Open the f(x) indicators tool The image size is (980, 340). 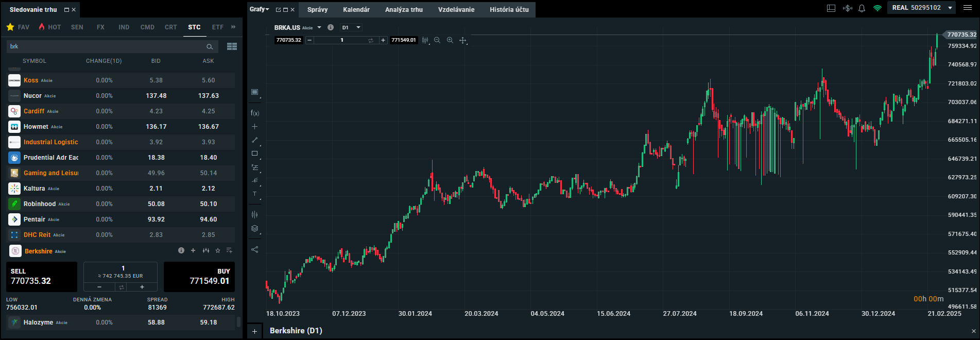coord(254,113)
